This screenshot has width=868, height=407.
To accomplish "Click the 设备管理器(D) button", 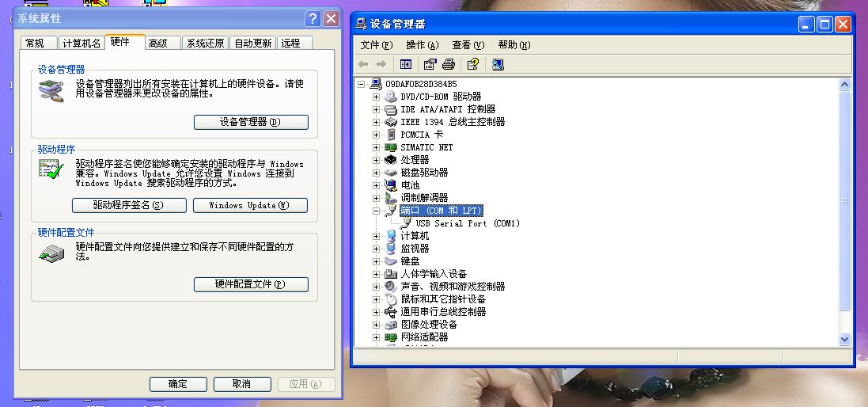I will [x=251, y=122].
